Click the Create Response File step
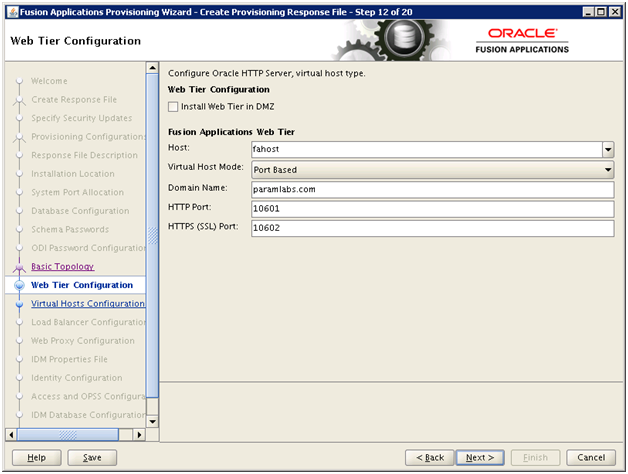The width and height of the screenshot is (628, 474). 74,99
